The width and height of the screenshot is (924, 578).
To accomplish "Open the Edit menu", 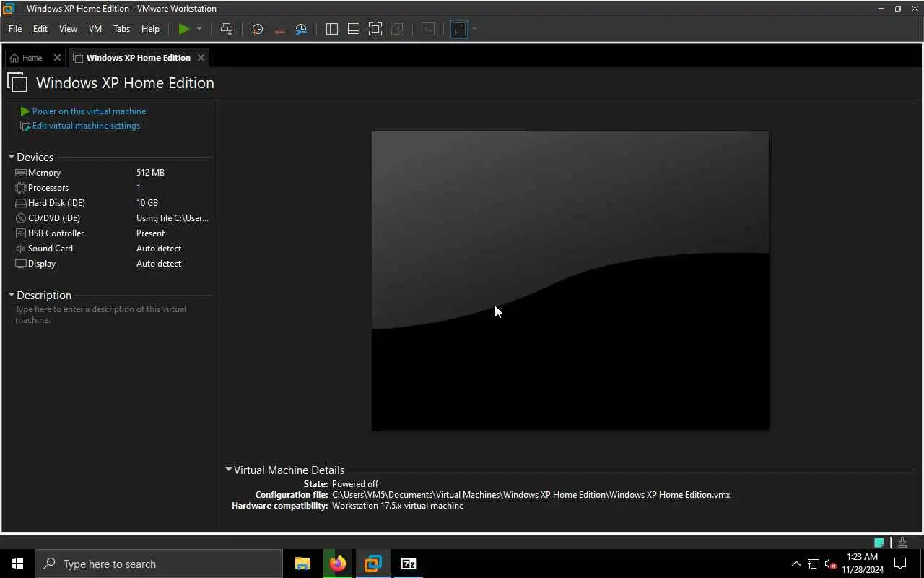I will tap(40, 29).
